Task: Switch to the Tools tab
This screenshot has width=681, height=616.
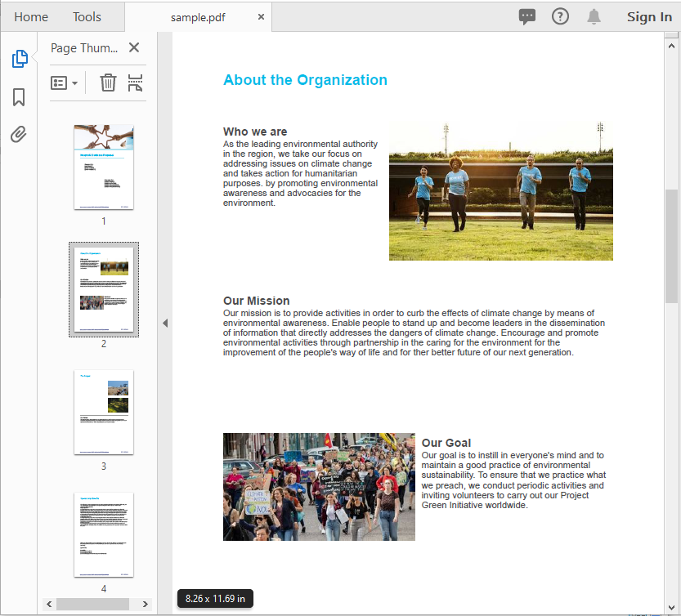Action: pyautogui.click(x=87, y=16)
